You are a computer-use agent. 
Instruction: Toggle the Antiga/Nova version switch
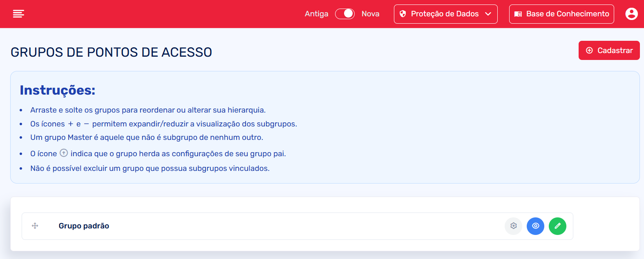tap(345, 14)
